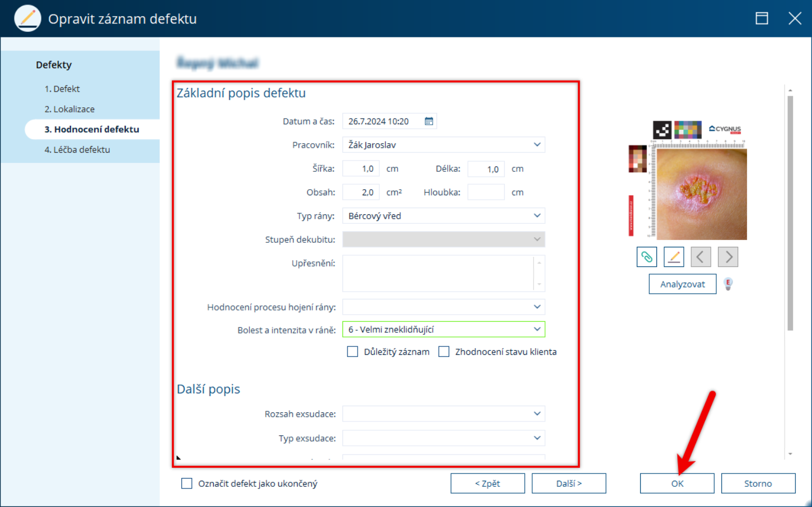Check Označit defekt jako ukončený

pyautogui.click(x=187, y=483)
